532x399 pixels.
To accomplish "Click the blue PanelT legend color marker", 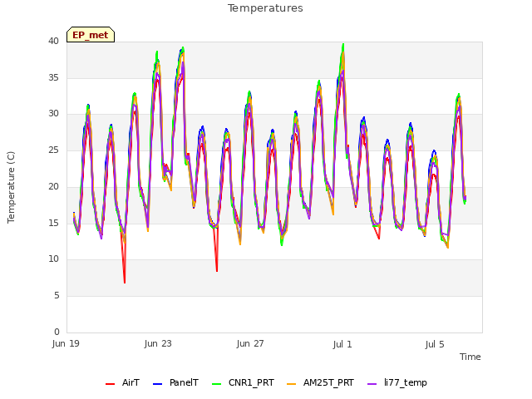I will point(157,384).
